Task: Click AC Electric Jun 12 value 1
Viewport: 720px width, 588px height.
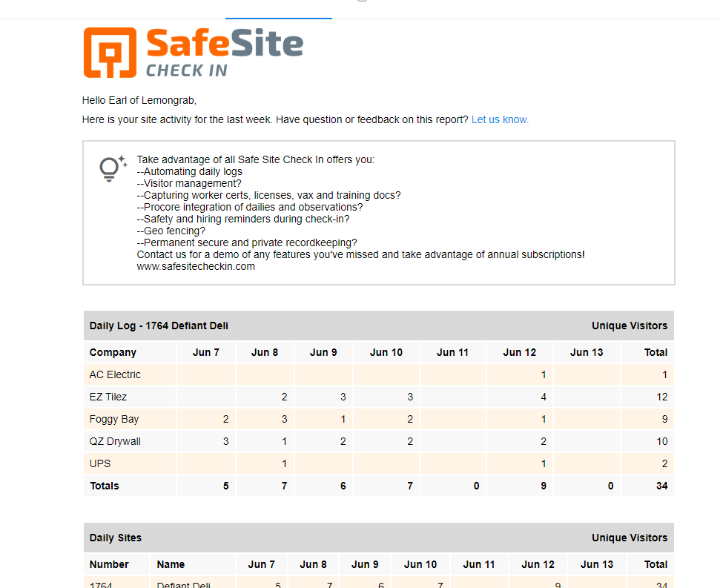Action: (x=544, y=374)
